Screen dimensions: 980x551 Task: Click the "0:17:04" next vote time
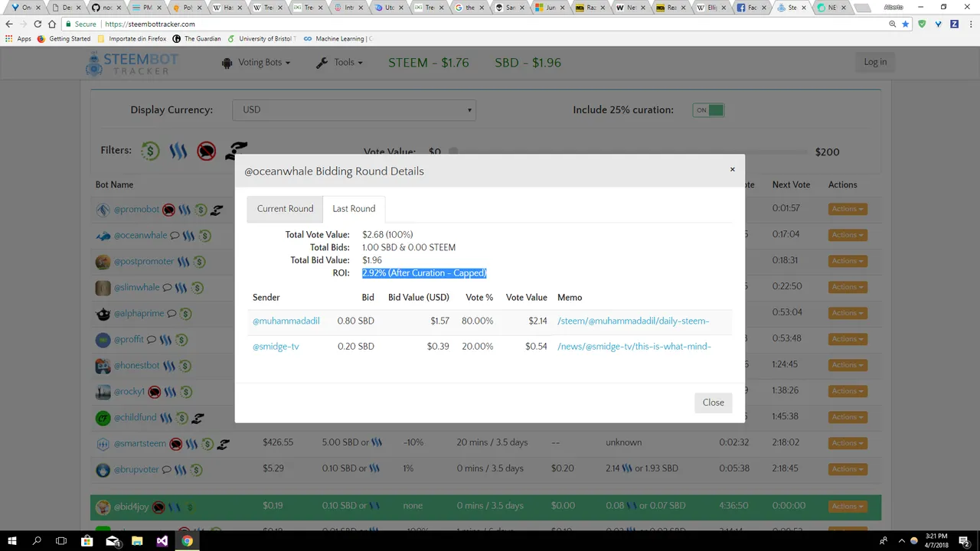tap(786, 235)
